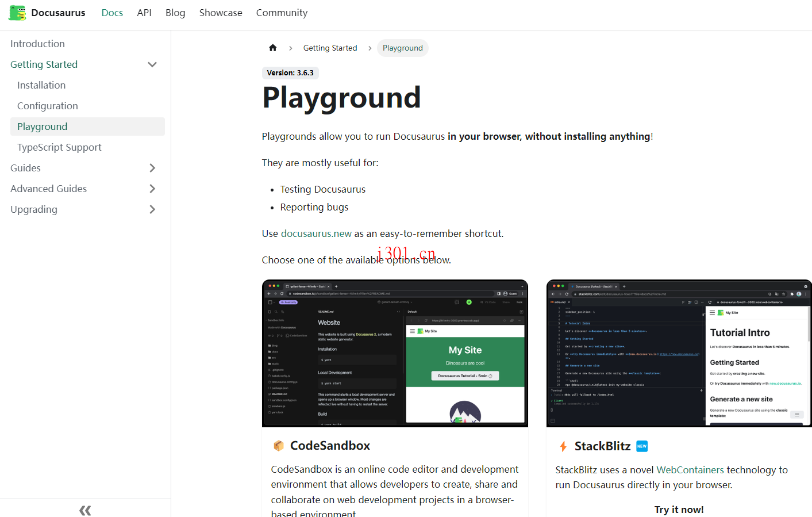Collapse the Getting Started section
This screenshot has width=812, height=517.
tap(152, 64)
